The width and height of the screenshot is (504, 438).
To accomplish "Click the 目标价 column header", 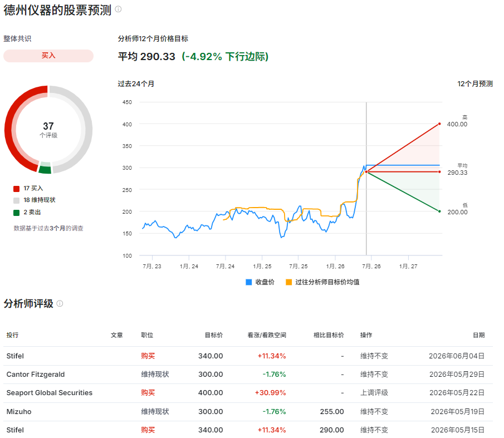I will [x=214, y=335].
